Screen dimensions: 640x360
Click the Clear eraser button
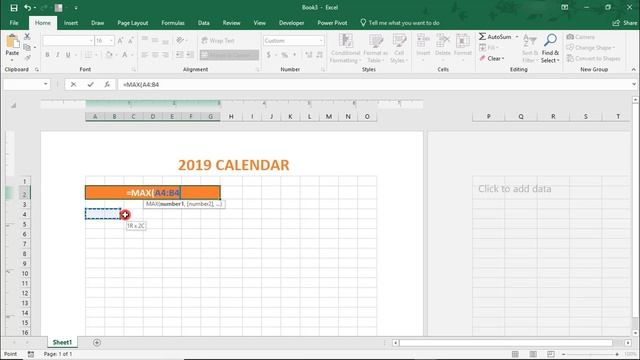(x=483, y=58)
